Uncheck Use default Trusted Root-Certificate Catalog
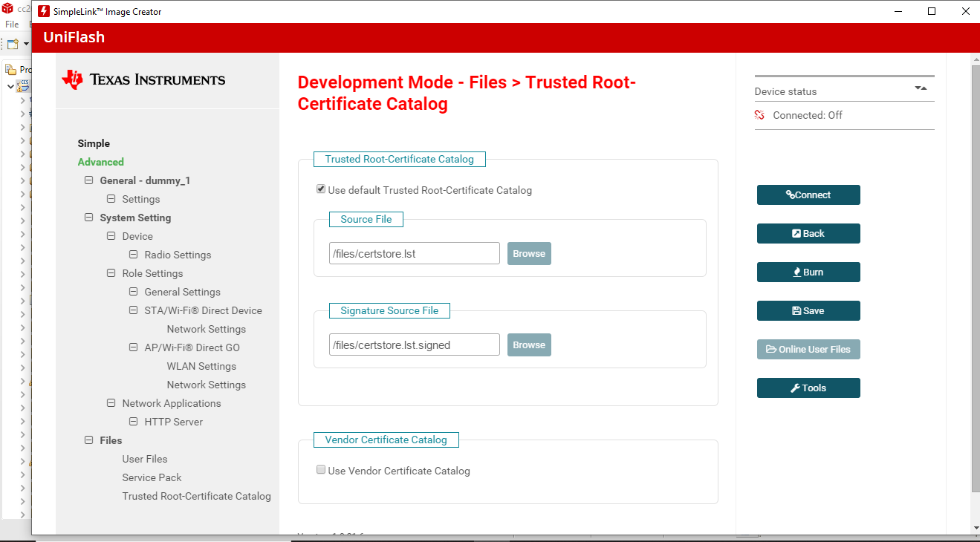The height and width of the screenshot is (542, 980). [x=321, y=189]
